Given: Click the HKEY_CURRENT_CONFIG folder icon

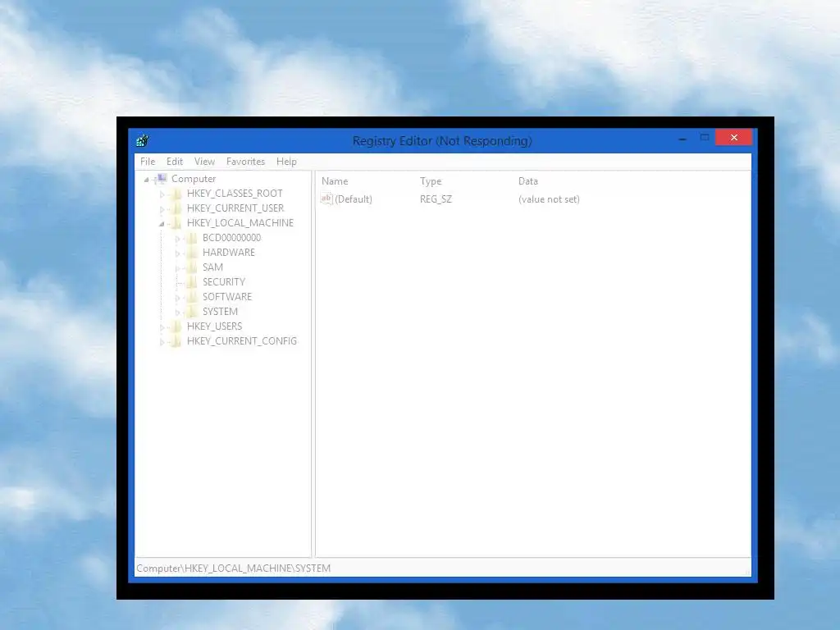Looking at the screenshot, I should tap(176, 341).
